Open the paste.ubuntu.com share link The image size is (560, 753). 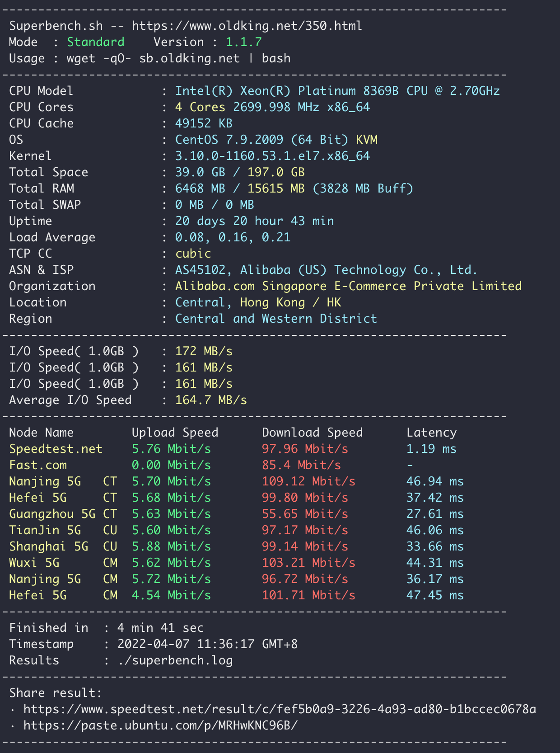160,725
